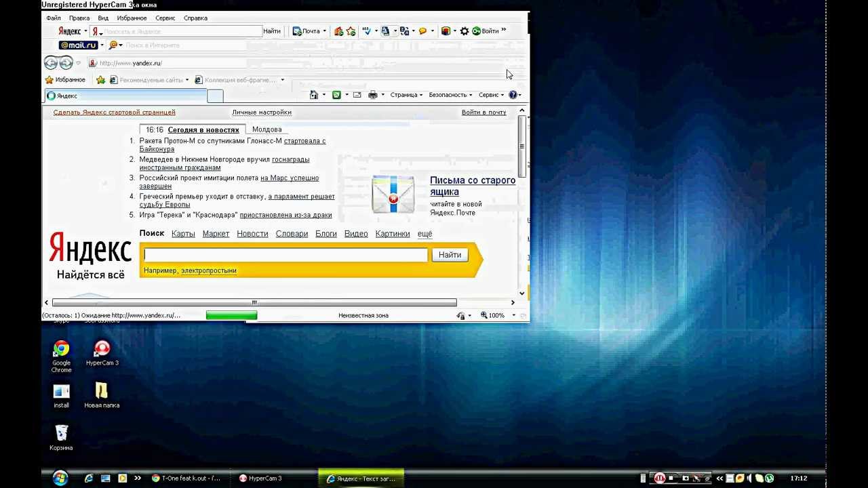The image size is (868, 488).
Task: Click the green page loading progress bar
Action: coord(231,315)
